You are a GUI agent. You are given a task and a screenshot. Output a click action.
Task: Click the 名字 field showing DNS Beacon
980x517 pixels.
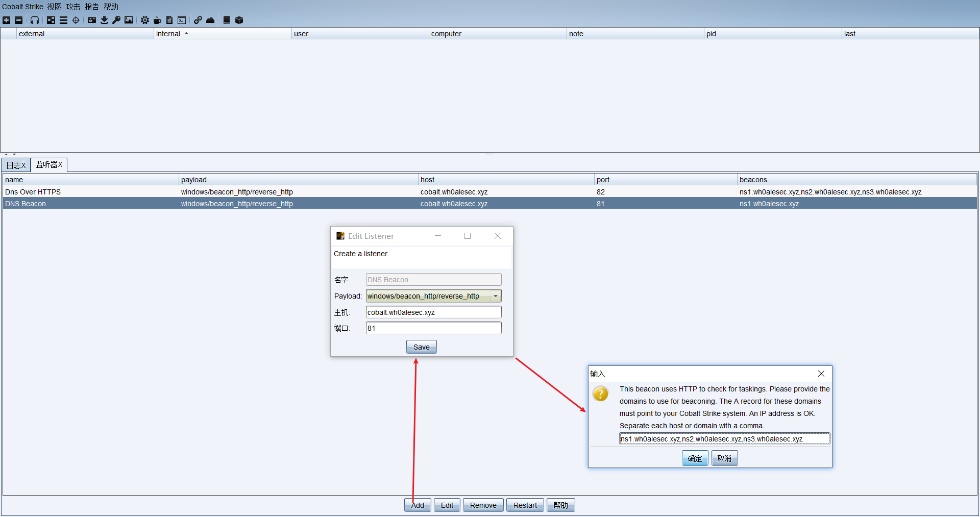[434, 280]
